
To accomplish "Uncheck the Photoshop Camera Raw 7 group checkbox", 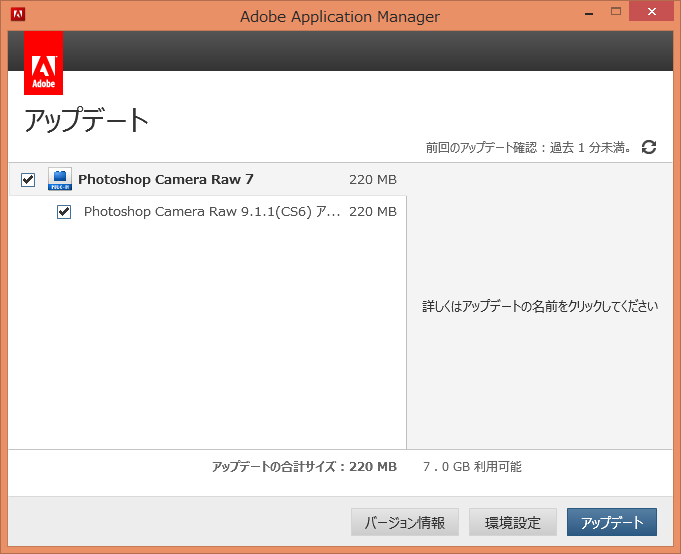I will [28, 180].
